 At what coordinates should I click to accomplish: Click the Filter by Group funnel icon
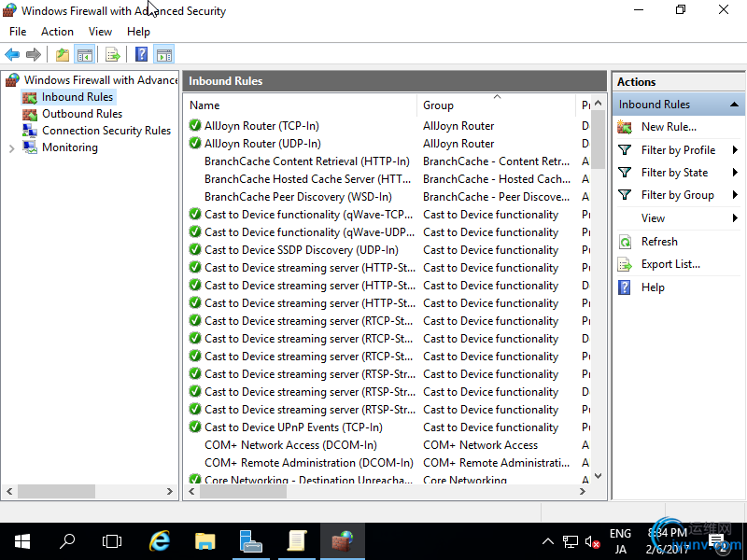coord(625,195)
